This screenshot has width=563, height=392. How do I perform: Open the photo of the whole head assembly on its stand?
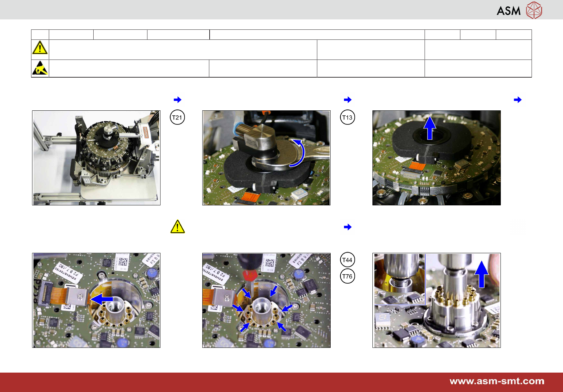click(96, 158)
